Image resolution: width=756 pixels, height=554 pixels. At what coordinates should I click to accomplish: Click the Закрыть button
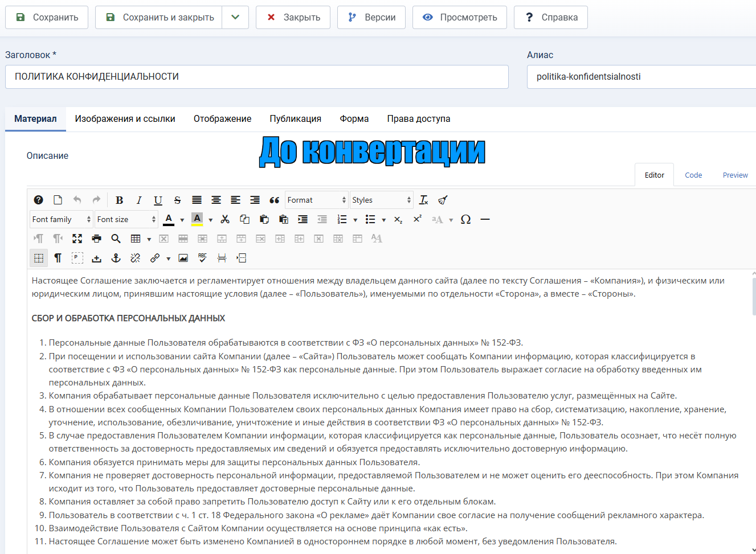point(293,17)
